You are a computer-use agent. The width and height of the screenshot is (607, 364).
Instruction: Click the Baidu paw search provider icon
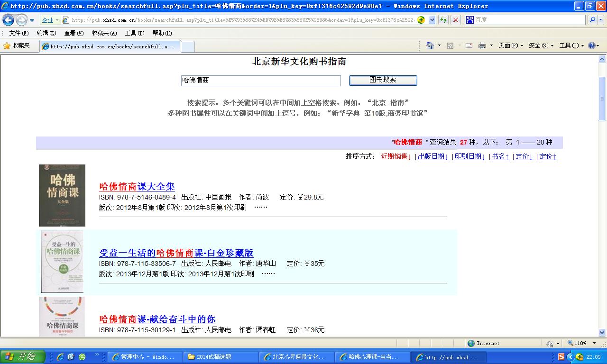coord(470,20)
